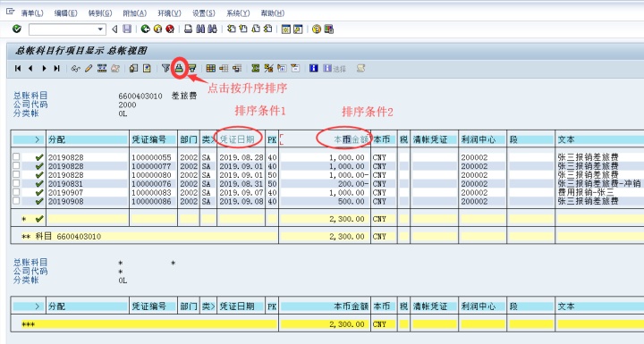Viewport: 644px width, 344px height.
Task: Open the 帮助(H) menu
Action: click(272, 13)
